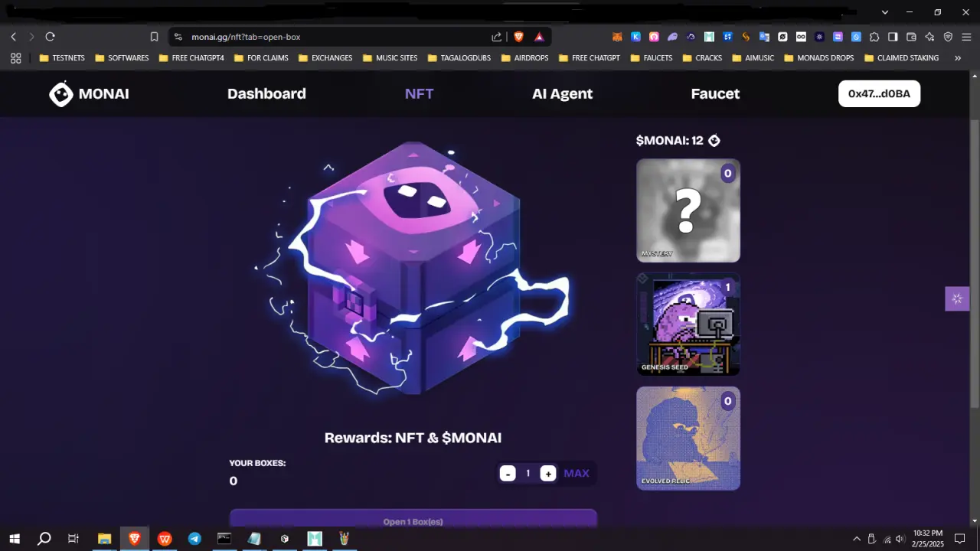
Task: Click the wallet address 0x47...d0BA button
Action: click(x=879, y=93)
